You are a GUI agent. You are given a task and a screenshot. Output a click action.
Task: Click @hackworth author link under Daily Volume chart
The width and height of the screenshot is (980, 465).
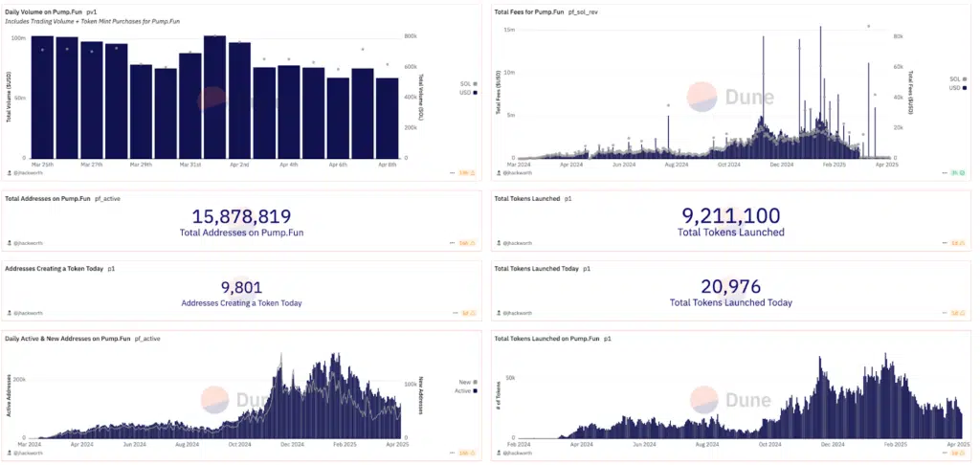click(30, 173)
